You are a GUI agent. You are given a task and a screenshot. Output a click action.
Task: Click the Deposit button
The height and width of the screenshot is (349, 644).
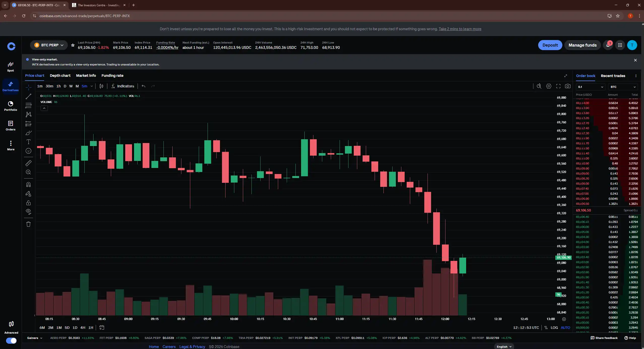pyautogui.click(x=550, y=45)
